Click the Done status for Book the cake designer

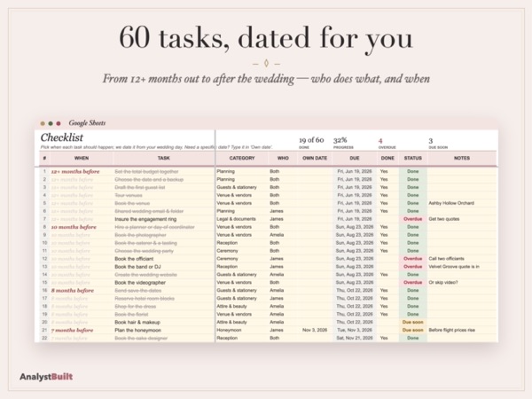click(413, 338)
